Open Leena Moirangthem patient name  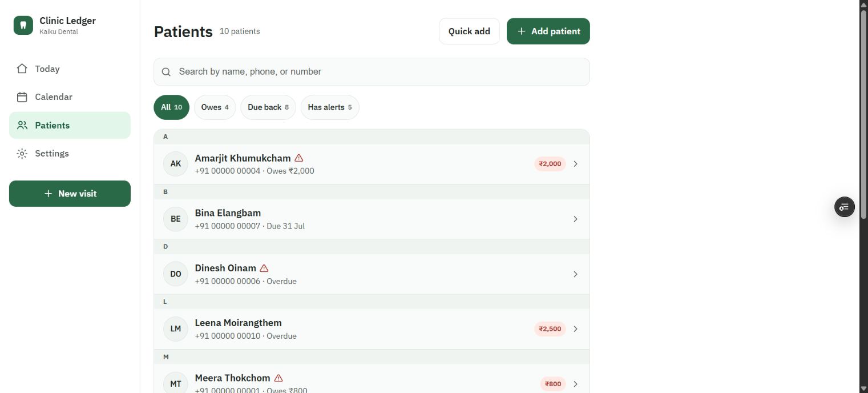point(238,323)
